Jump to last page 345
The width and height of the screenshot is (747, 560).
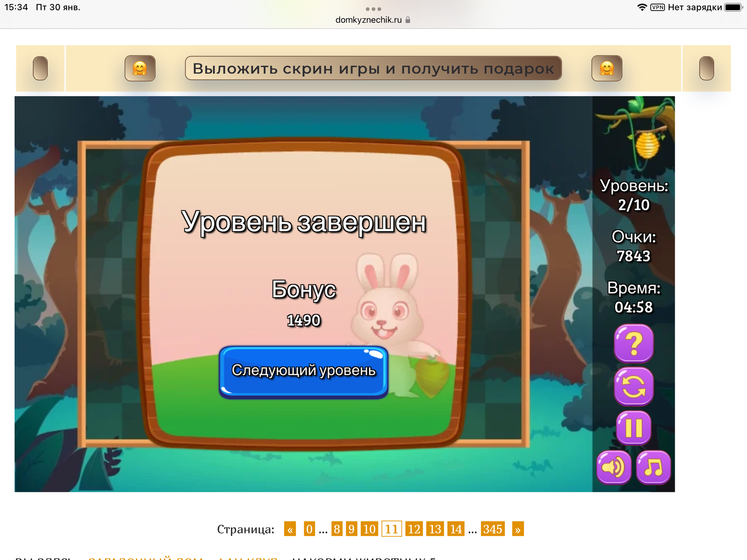[x=492, y=529]
